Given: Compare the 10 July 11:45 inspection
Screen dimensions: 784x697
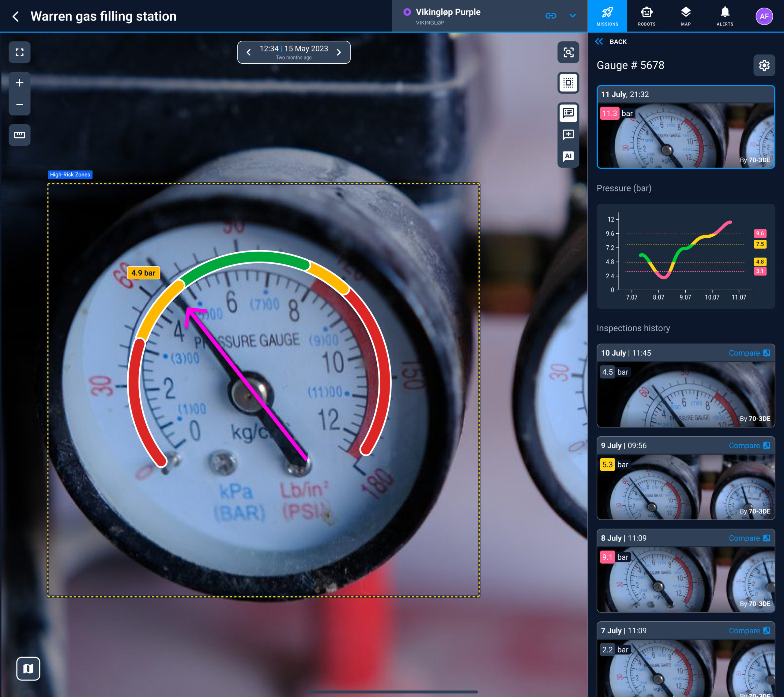Looking at the screenshot, I should click(749, 353).
